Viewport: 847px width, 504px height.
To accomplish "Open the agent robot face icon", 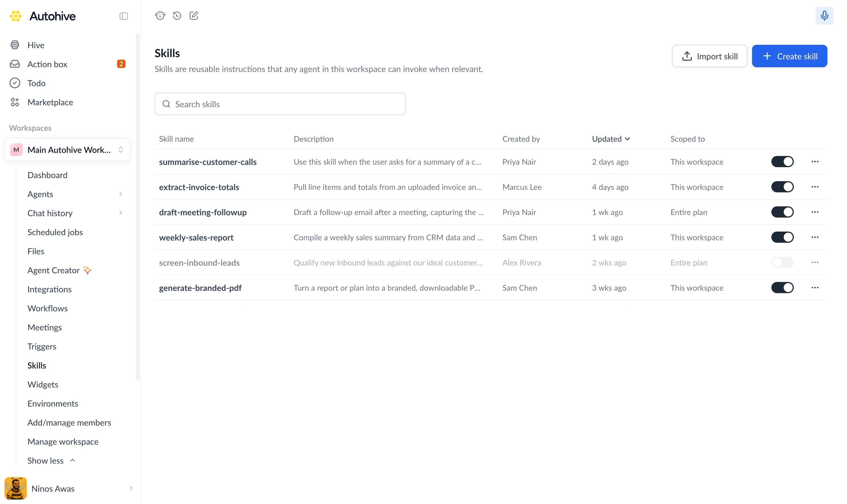I will pos(160,16).
